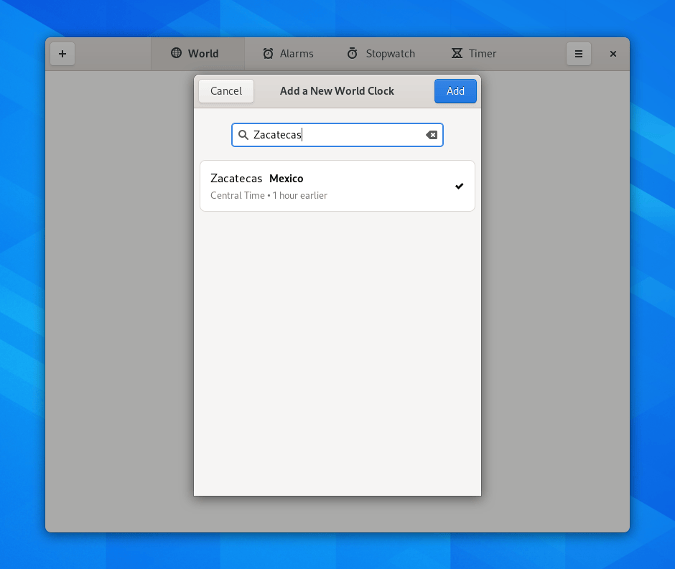Open the Stopwatch tab
Viewport: 675px width, 569px height.
tap(381, 54)
